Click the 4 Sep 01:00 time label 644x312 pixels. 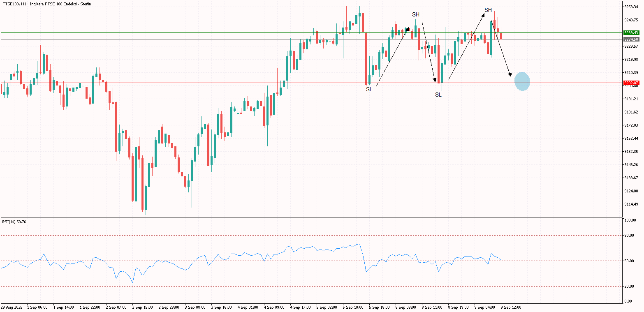pos(248,307)
